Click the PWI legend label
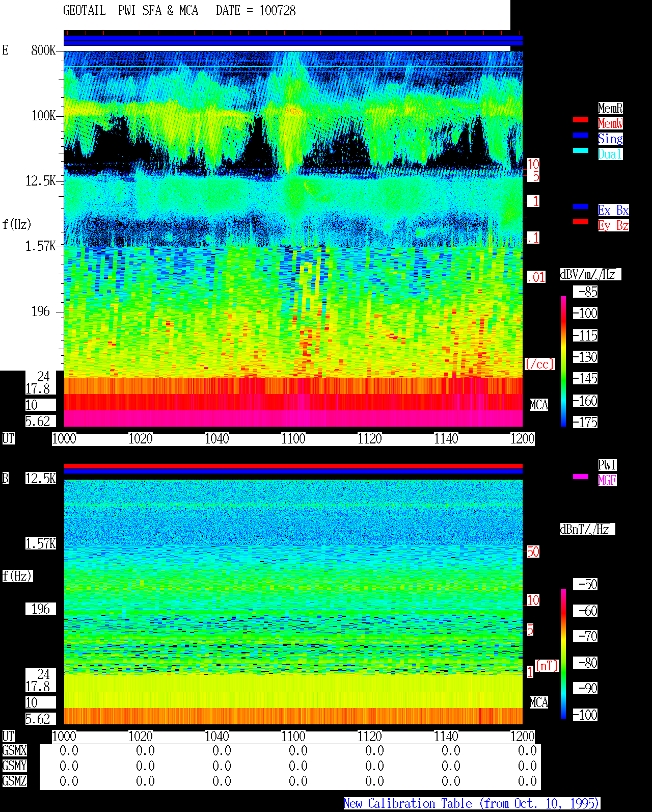Viewport: 652px width, 812px height. pos(607,465)
